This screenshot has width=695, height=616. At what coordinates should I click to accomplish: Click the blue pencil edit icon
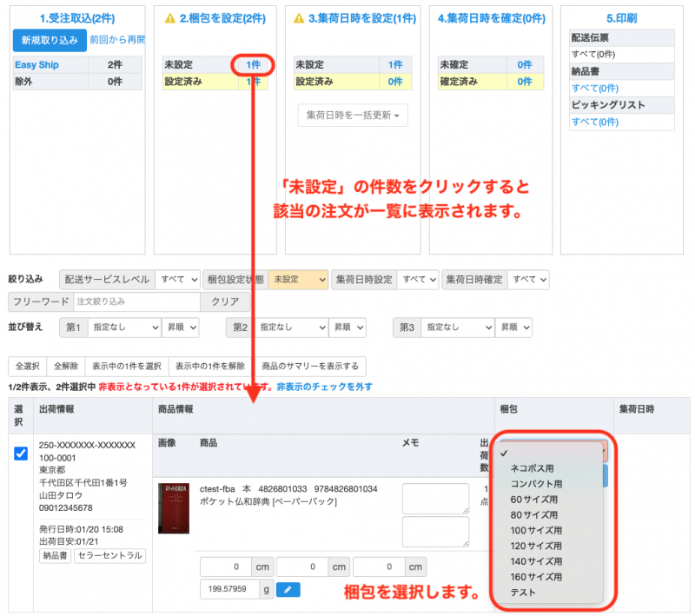(288, 589)
